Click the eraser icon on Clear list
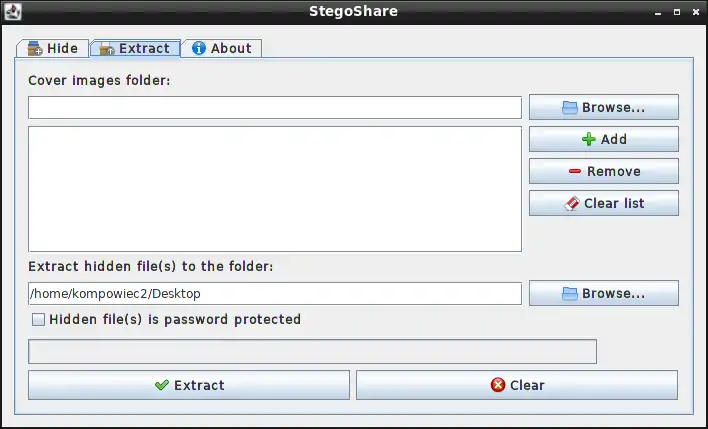This screenshot has width=708, height=429. (x=571, y=203)
